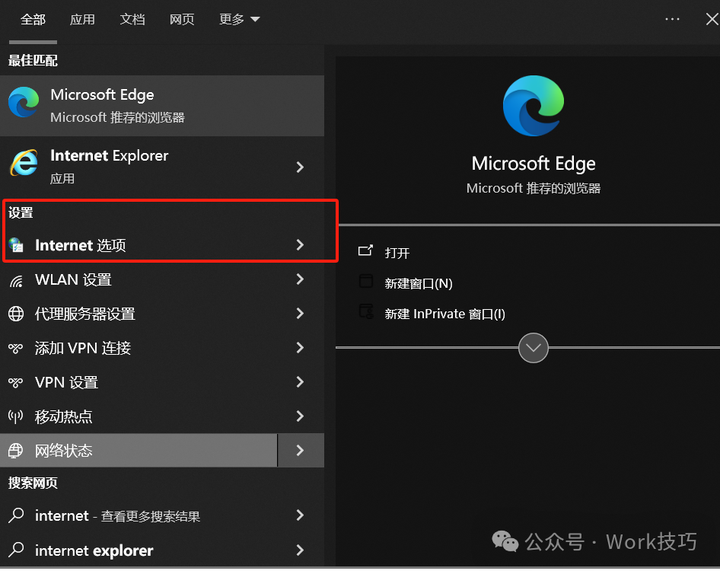Click the Microsoft Edge icon in best match
The image size is (720, 571).
[x=23, y=103]
